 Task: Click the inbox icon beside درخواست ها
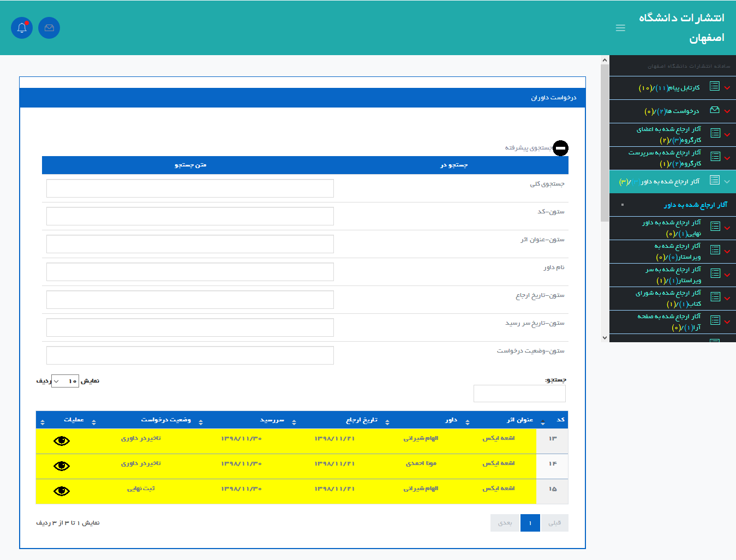[714, 110]
